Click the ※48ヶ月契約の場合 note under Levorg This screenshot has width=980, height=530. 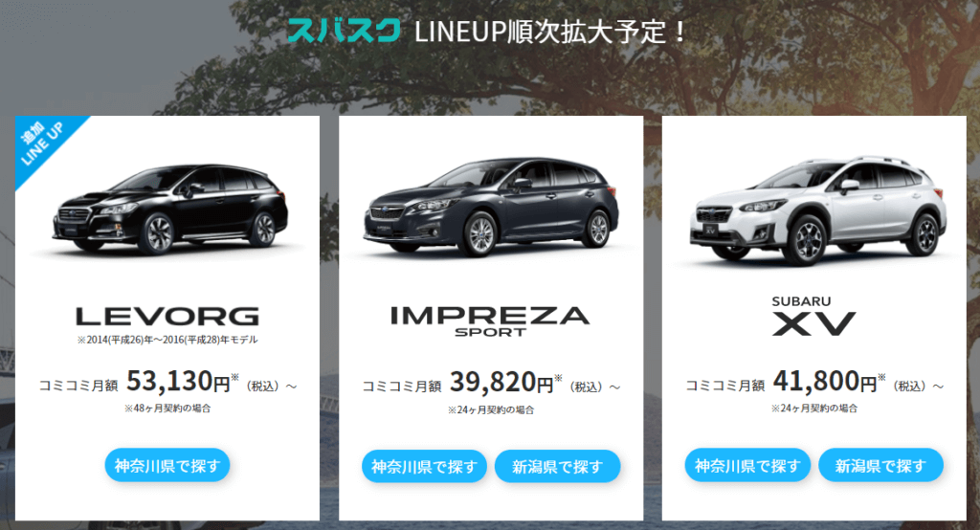pos(167,409)
